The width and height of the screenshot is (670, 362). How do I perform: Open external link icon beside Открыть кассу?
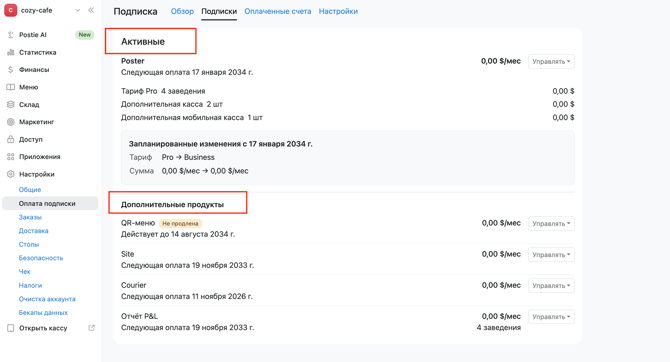[x=91, y=328]
